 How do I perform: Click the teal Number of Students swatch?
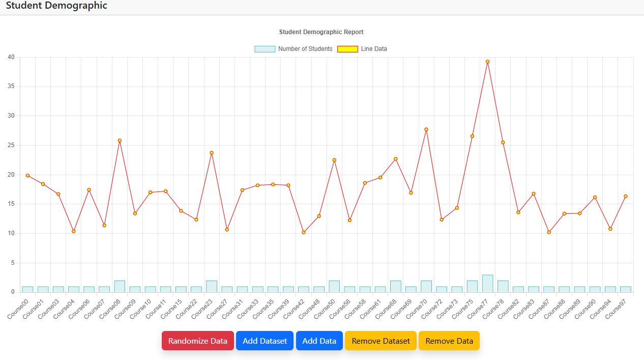click(265, 49)
